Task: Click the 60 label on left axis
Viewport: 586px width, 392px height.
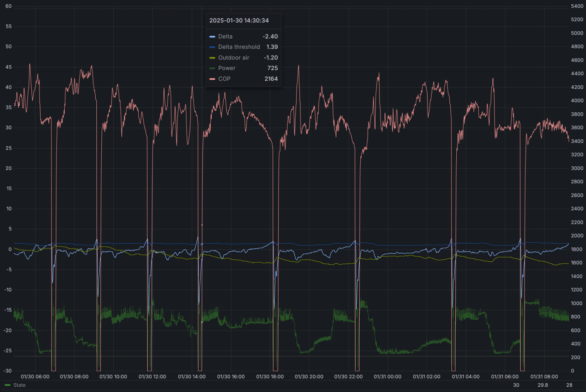Action: [x=8, y=6]
